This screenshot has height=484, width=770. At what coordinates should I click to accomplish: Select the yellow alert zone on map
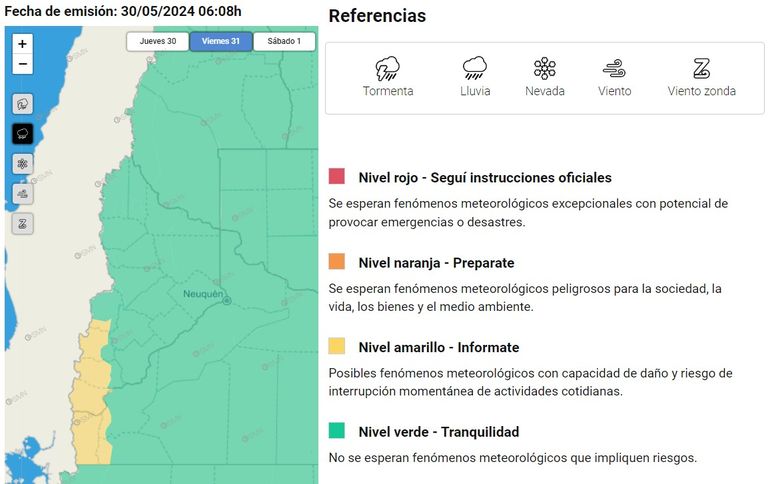click(x=89, y=390)
